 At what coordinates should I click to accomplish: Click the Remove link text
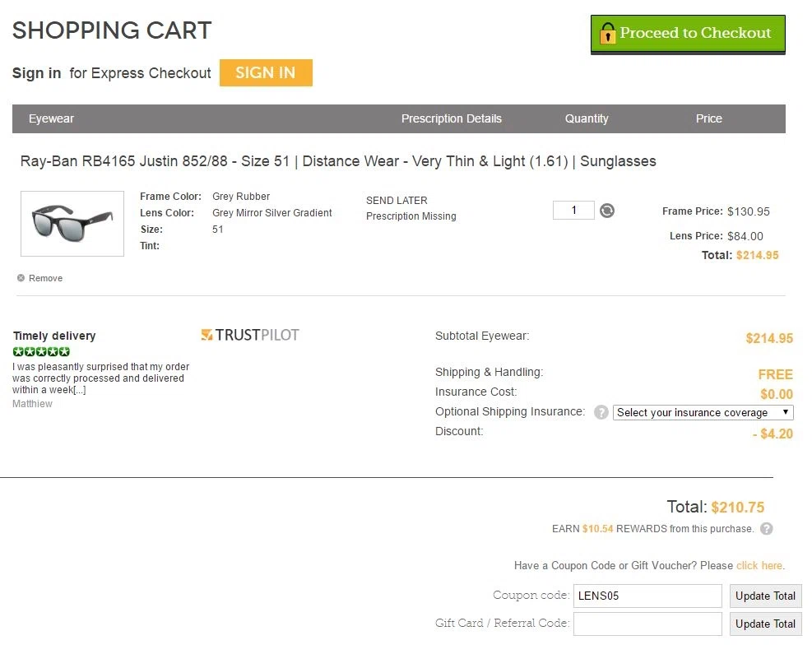pyautogui.click(x=45, y=278)
